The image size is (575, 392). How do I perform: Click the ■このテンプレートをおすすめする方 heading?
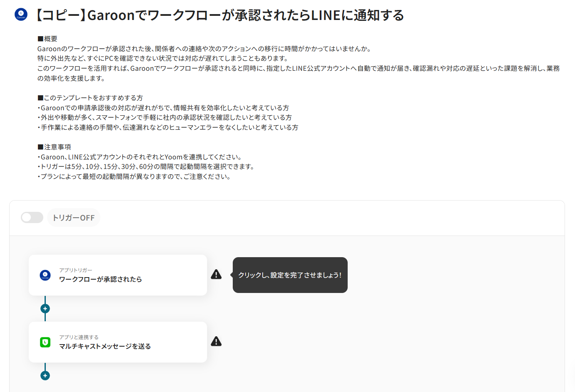(x=90, y=98)
